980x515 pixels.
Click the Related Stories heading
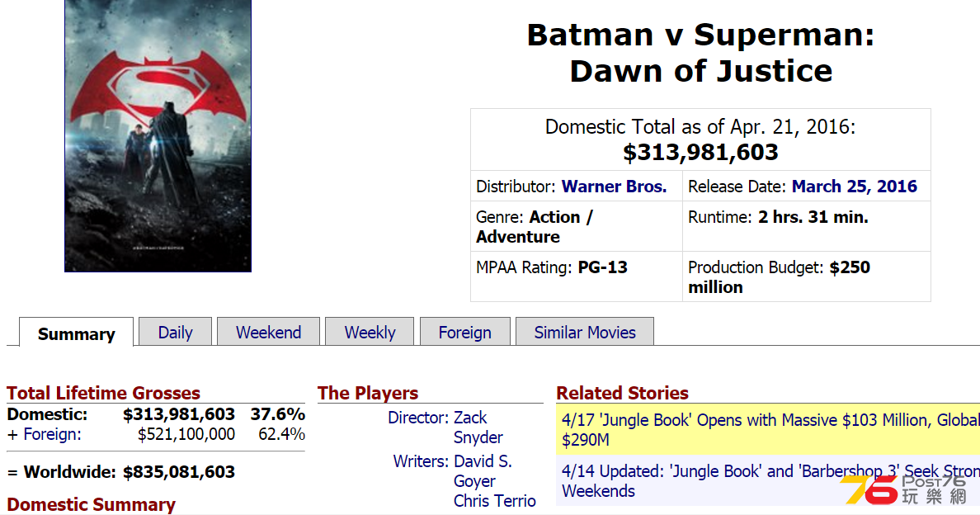coord(623,393)
